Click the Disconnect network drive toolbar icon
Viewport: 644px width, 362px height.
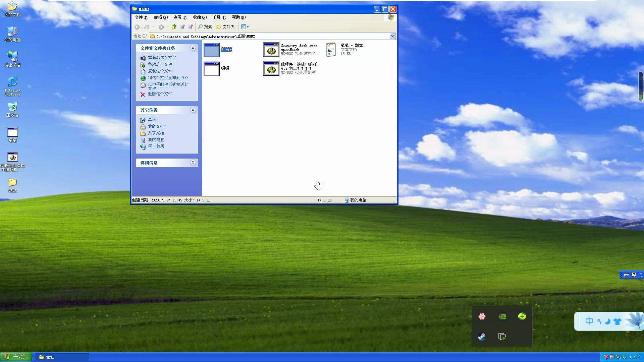coord(190,27)
